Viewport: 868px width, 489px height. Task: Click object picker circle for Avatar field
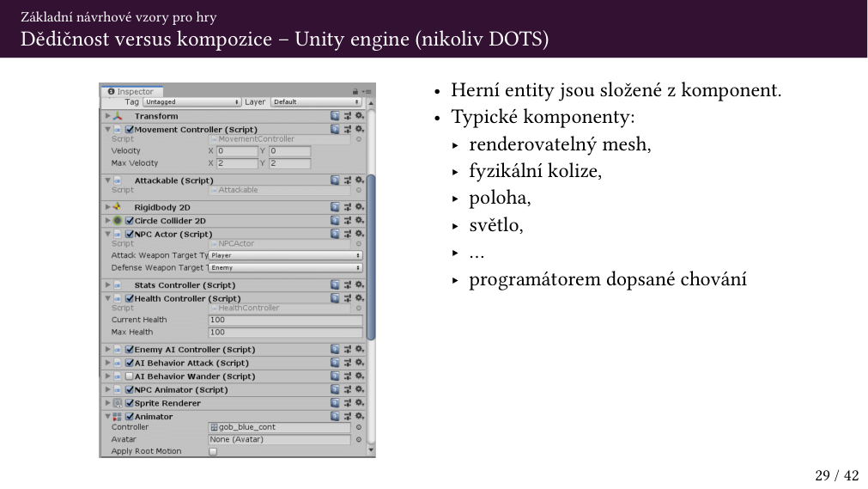(x=359, y=440)
